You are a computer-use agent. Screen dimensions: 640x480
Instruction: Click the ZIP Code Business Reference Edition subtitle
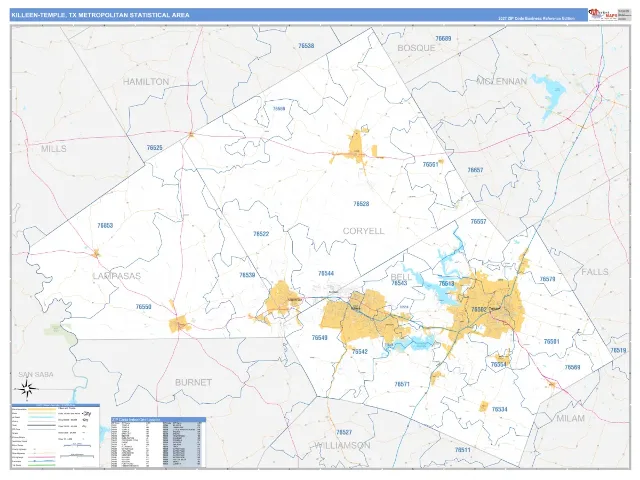[x=536, y=18]
